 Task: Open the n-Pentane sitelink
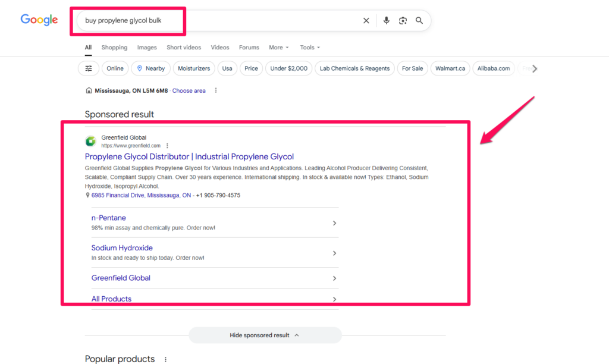108,218
